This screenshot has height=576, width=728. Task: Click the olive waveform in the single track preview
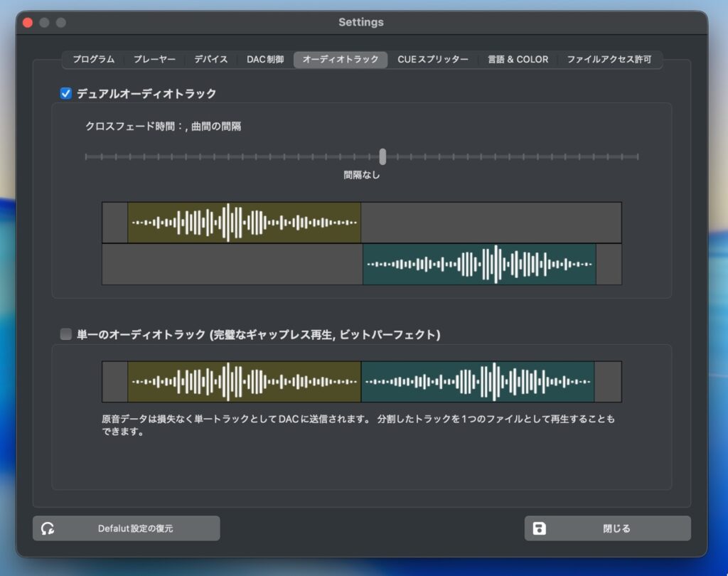coord(244,382)
